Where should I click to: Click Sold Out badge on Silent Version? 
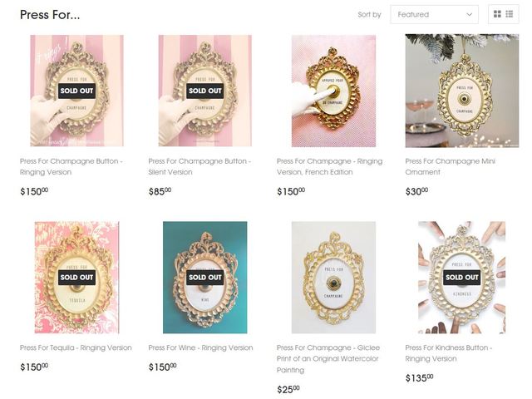pos(205,91)
